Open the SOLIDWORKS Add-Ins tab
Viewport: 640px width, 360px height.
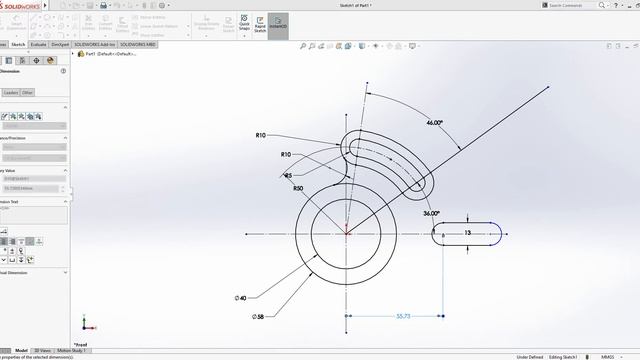click(x=95, y=44)
